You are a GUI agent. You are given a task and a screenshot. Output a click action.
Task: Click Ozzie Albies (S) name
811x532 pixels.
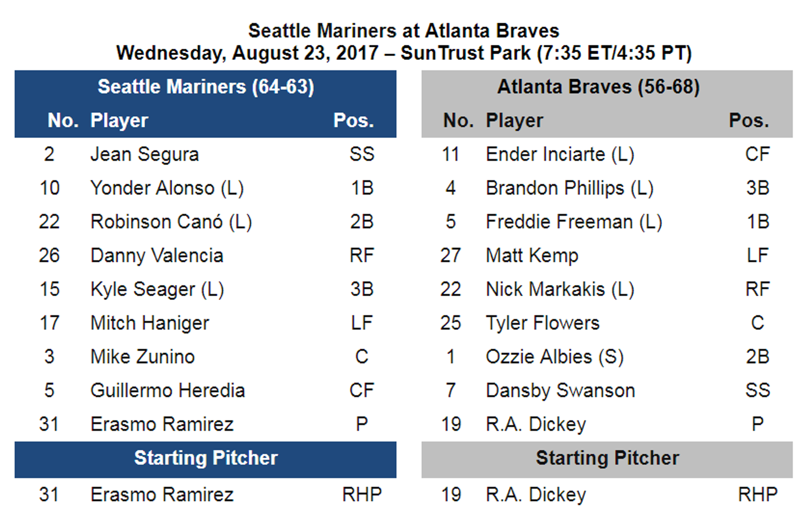pos(555,357)
